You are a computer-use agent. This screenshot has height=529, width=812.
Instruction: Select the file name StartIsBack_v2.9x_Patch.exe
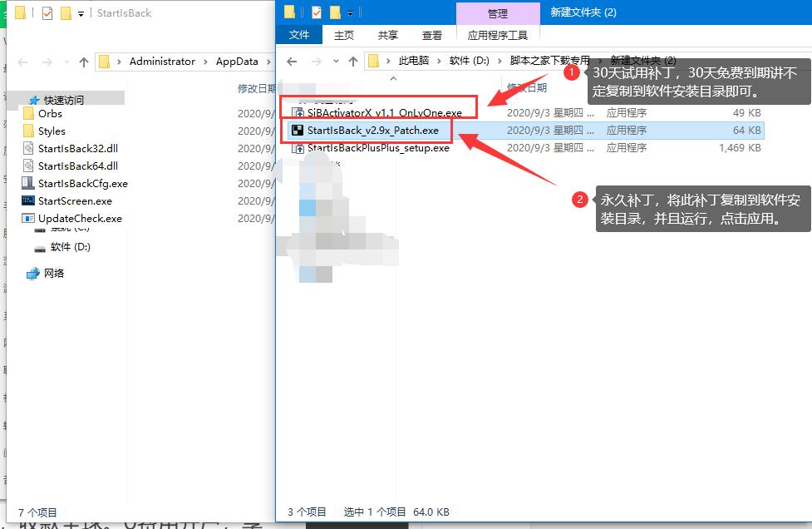pos(373,130)
